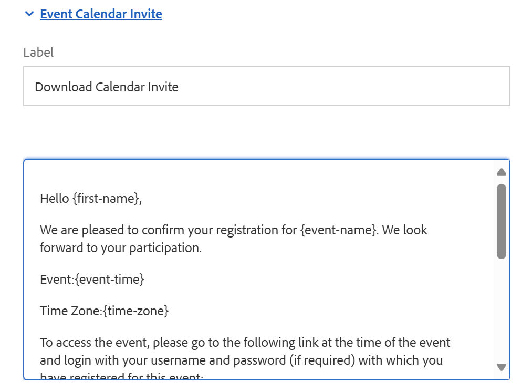Open the Event Calendar Invite link
This screenshot has width=532, height=392.
[100, 14]
